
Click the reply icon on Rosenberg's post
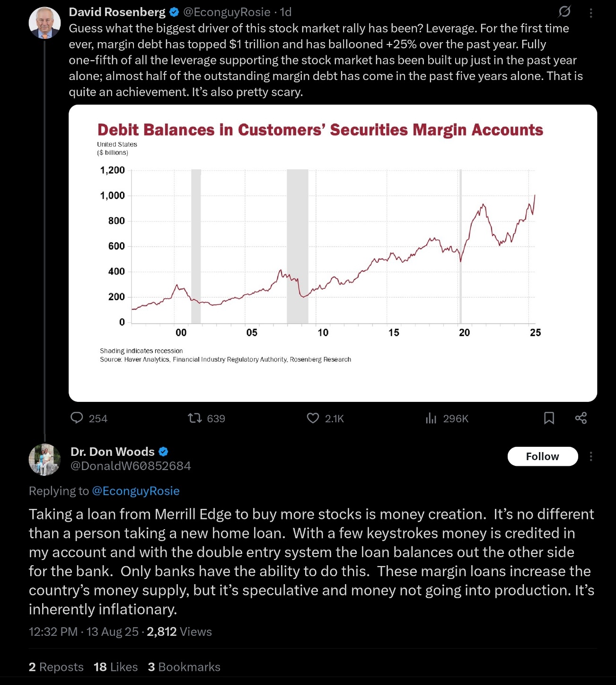[77, 418]
